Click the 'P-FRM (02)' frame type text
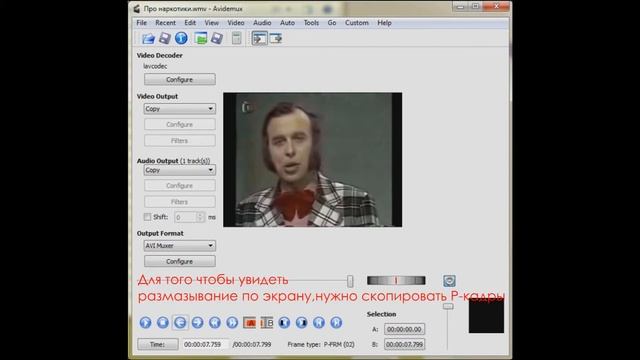The image size is (640, 360). pos(339,344)
